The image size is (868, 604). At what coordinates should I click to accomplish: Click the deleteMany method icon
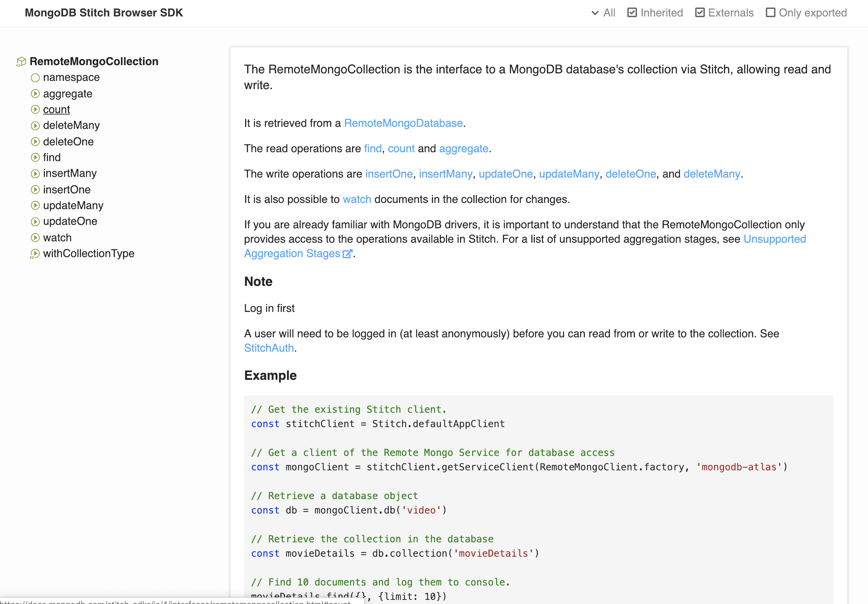pos(35,125)
